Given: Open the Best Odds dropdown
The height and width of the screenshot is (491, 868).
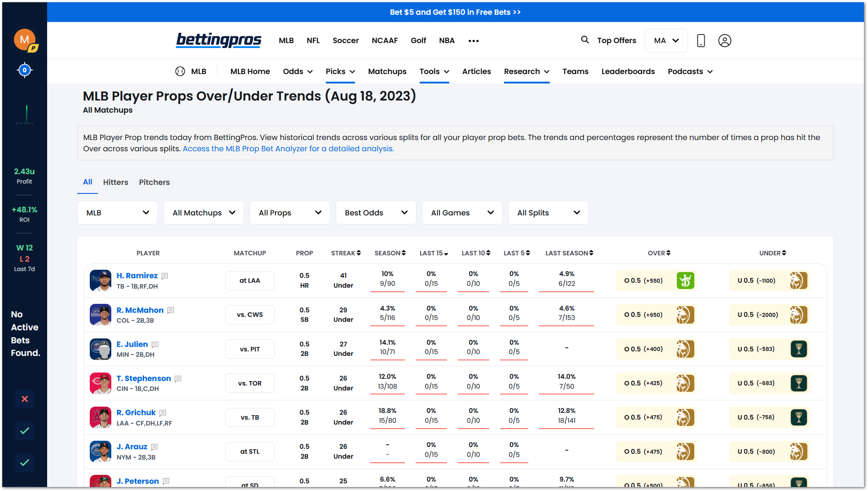Looking at the screenshot, I should click(x=376, y=213).
